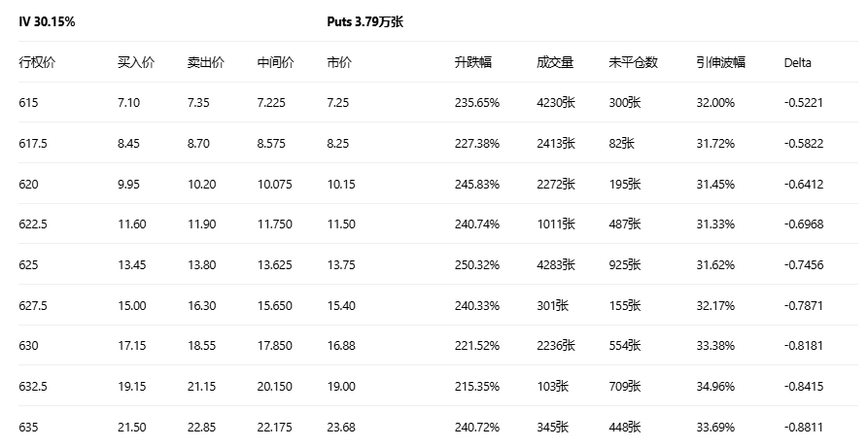
Task: Select the 中间价 column header
Action: pyautogui.click(x=275, y=63)
